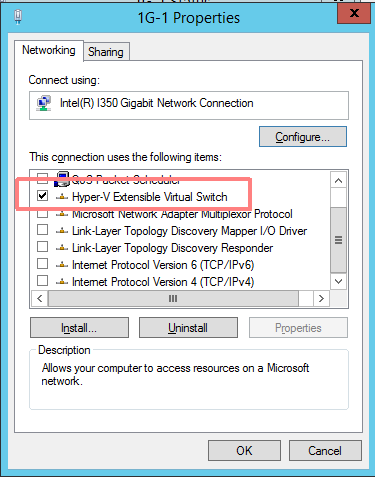
Task: Close the 1G-1 Properties window
Action: pos(354,13)
